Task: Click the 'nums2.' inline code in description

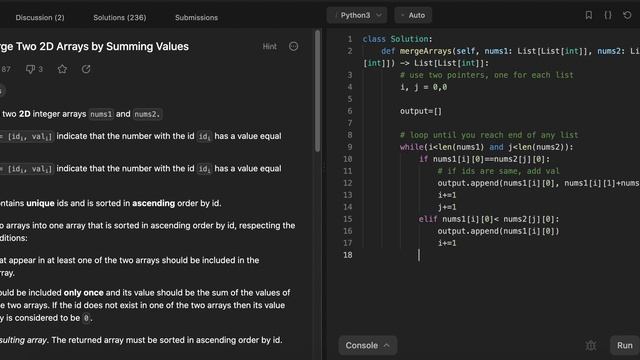Action: (x=147, y=114)
